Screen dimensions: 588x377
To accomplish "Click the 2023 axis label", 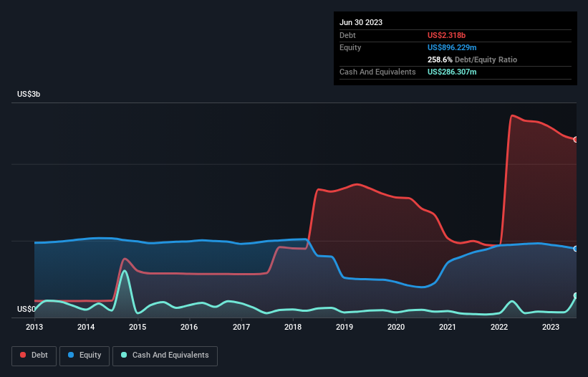I will (x=551, y=327).
